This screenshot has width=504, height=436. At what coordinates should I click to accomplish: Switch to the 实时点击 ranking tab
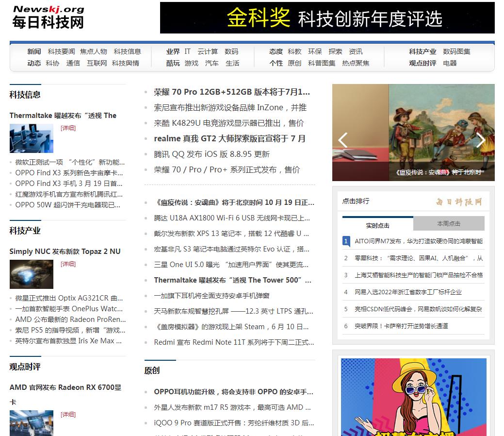pos(378,226)
